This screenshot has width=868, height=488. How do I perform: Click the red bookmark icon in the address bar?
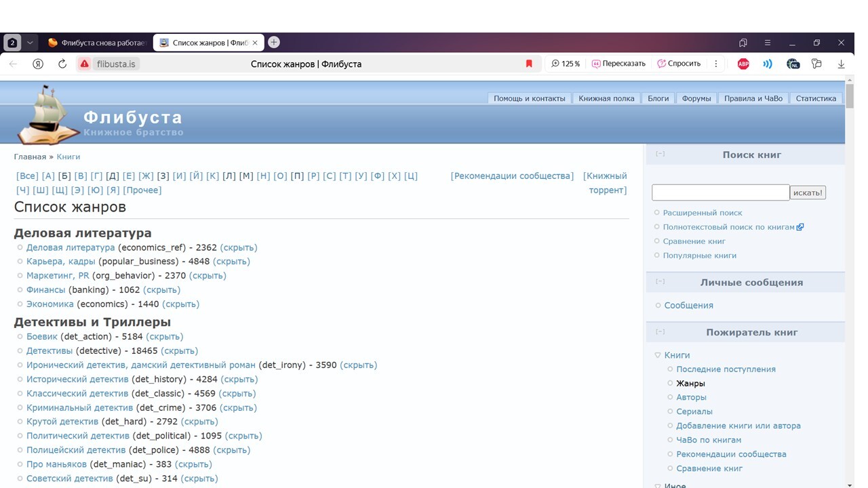point(529,64)
